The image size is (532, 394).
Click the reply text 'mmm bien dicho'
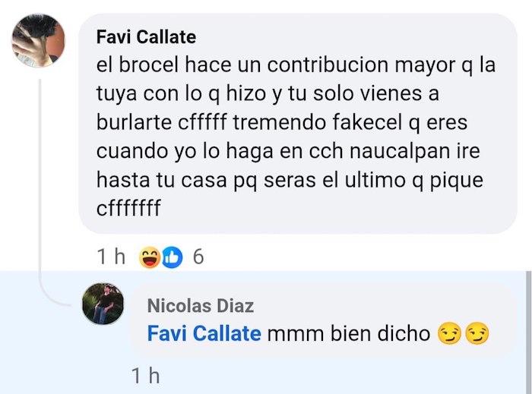349,334
